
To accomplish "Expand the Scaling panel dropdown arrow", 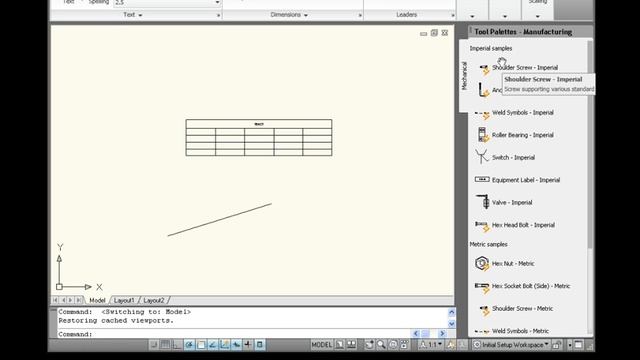I will click(x=538, y=16).
